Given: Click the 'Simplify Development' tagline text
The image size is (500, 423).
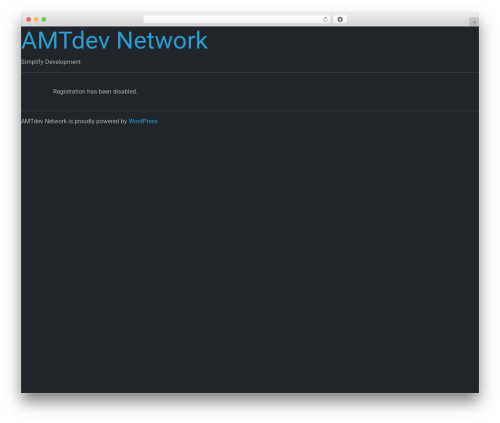Looking at the screenshot, I should tap(51, 62).
